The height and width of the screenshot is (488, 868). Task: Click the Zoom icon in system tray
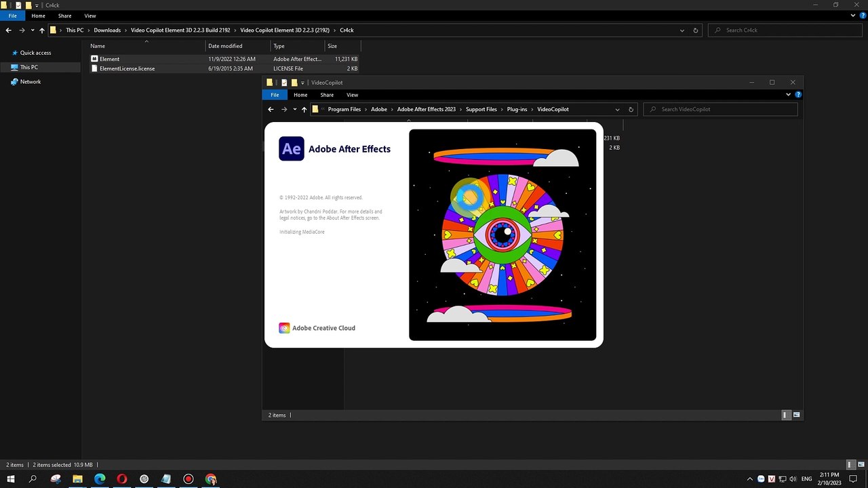761,479
